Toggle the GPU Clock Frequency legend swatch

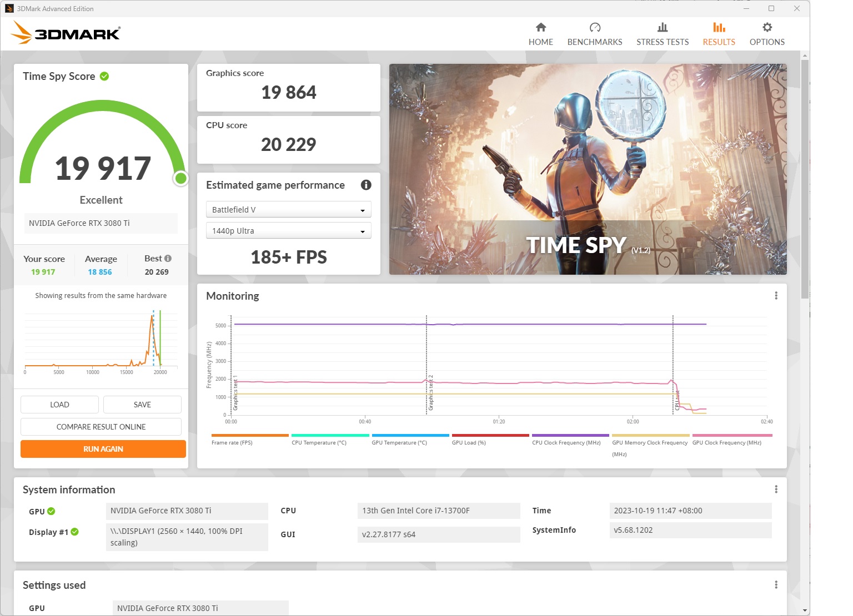point(732,435)
